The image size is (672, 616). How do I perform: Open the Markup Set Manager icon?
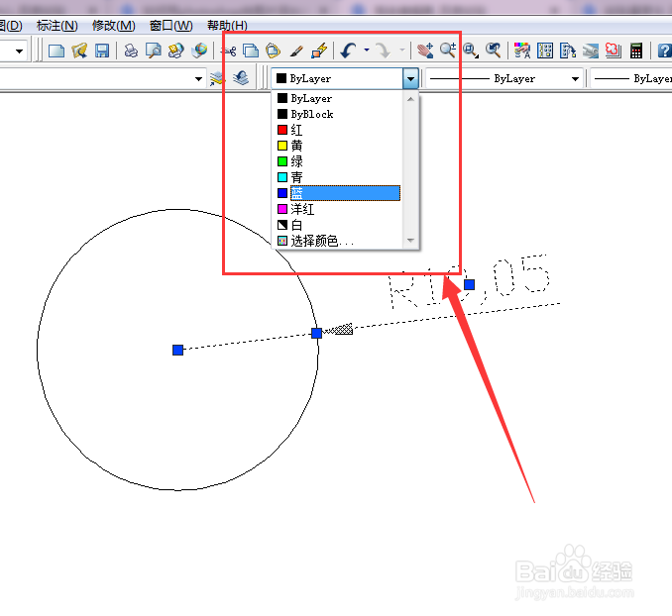click(613, 51)
